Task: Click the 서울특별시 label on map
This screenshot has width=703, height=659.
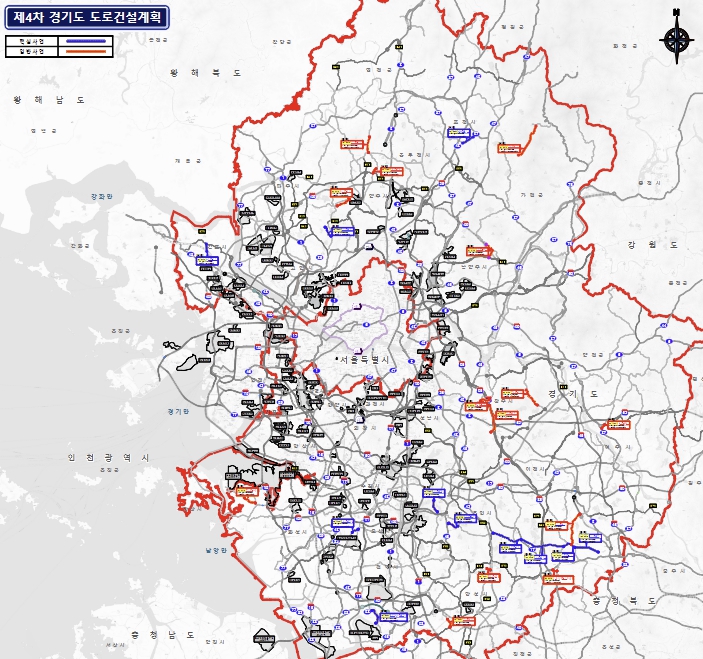Action: click(367, 358)
